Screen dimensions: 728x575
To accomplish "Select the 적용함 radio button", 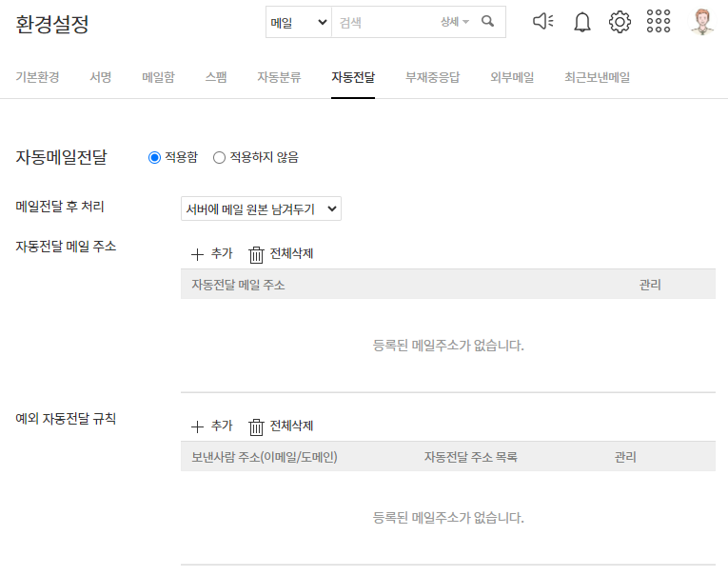I will [x=155, y=158].
